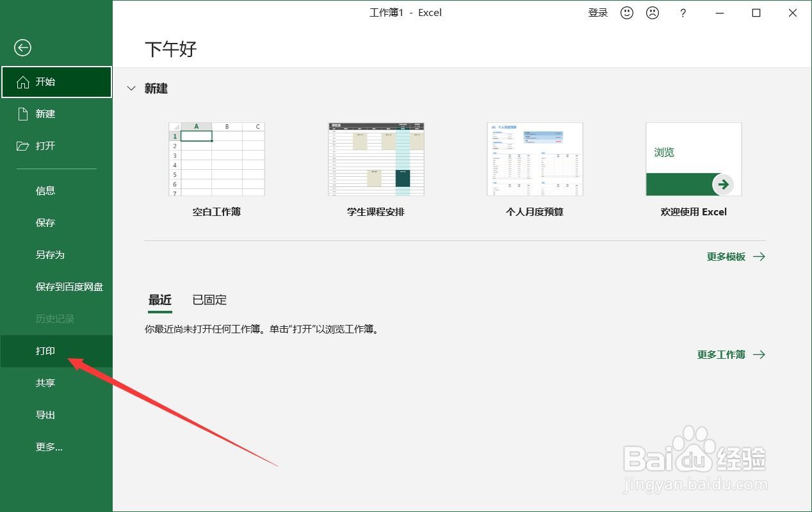This screenshot has height=512, width=812.
Task: Create a 空白工作簿 from its thumbnail
Action: pyautogui.click(x=216, y=159)
